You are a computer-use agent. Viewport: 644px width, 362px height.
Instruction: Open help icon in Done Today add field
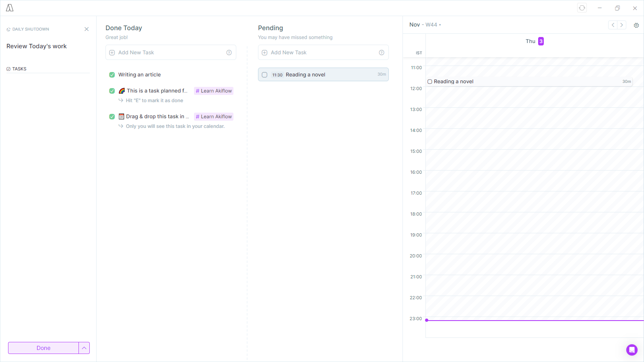click(229, 53)
